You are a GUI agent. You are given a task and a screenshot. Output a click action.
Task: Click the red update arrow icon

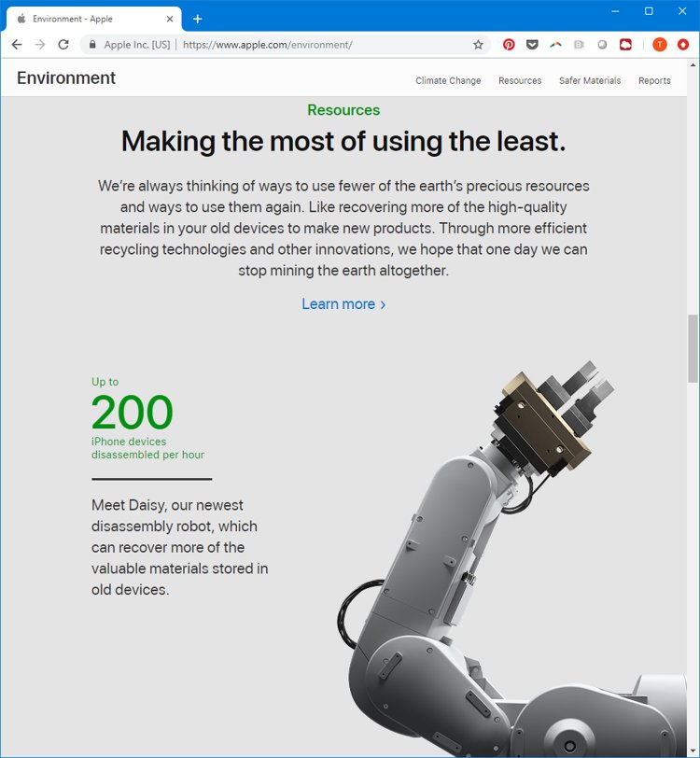coord(682,45)
